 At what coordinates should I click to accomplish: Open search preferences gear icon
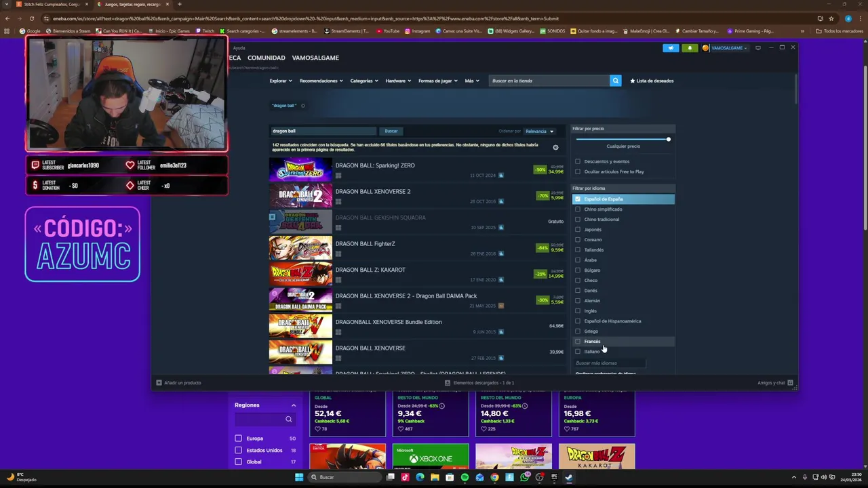[555, 147]
